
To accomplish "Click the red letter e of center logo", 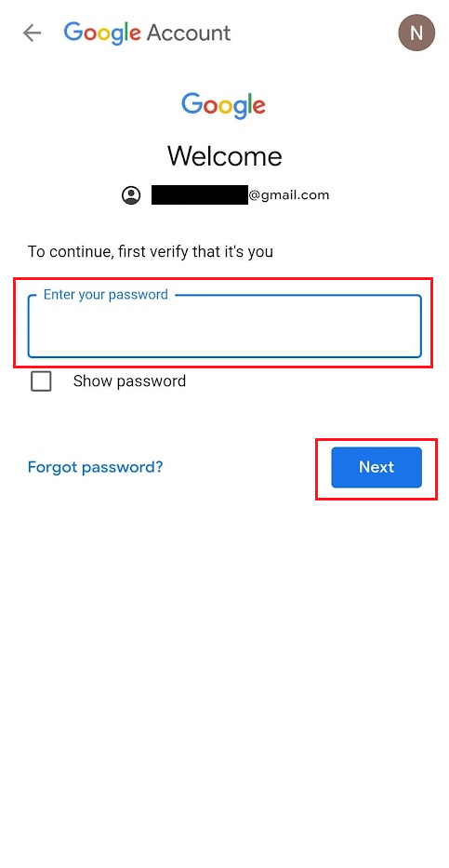I will (x=258, y=107).
